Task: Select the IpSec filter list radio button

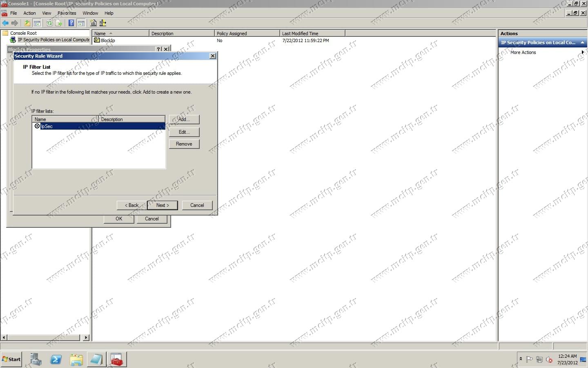Action: [37, 126]
